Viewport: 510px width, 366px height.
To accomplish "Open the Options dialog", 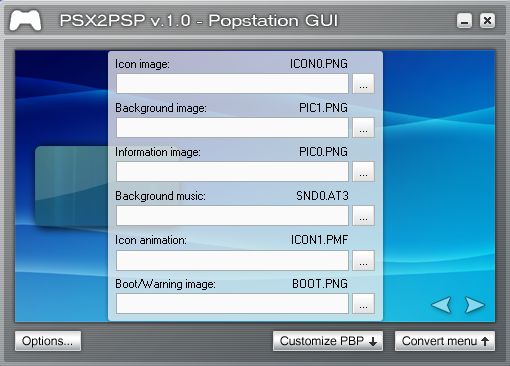I will pos(48,341).
